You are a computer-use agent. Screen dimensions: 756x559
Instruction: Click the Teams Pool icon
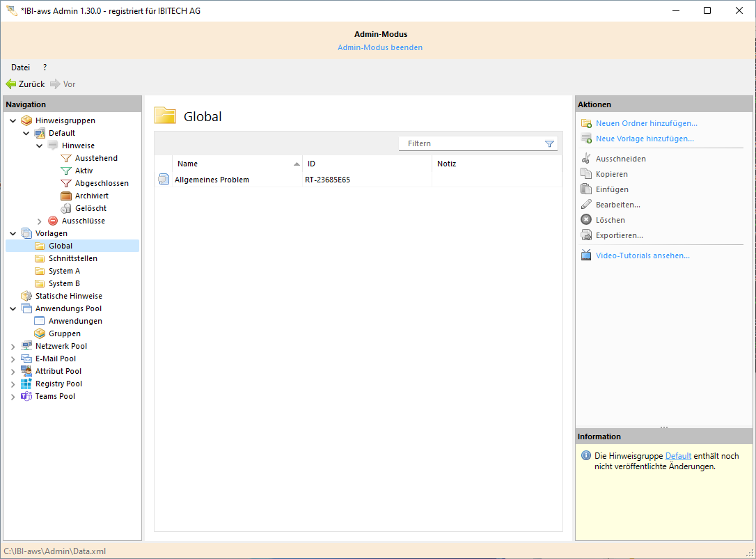coord(26,396)
